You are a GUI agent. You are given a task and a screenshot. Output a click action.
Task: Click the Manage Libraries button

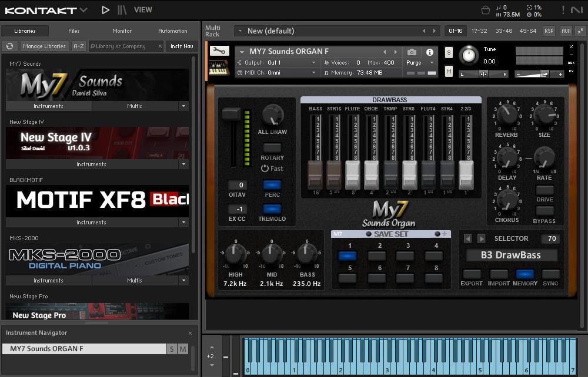pyautogui.click(x=44, y=46)
